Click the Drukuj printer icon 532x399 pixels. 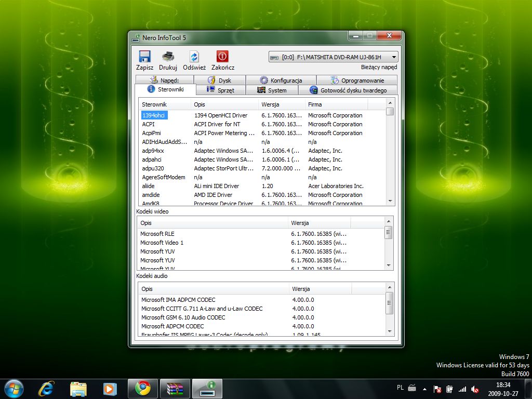(x=168, y=56)
